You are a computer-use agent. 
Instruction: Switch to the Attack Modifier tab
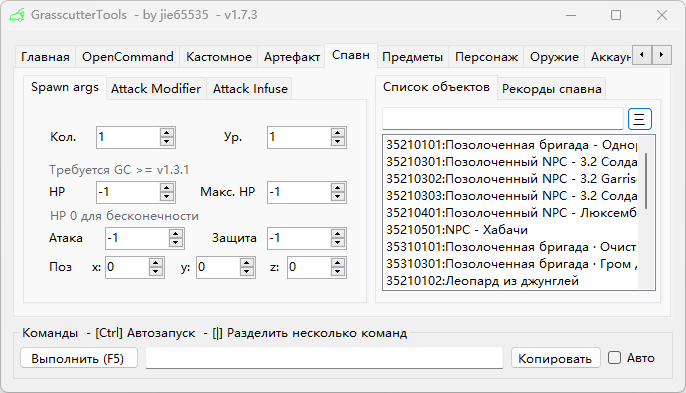tap(156, 89)
